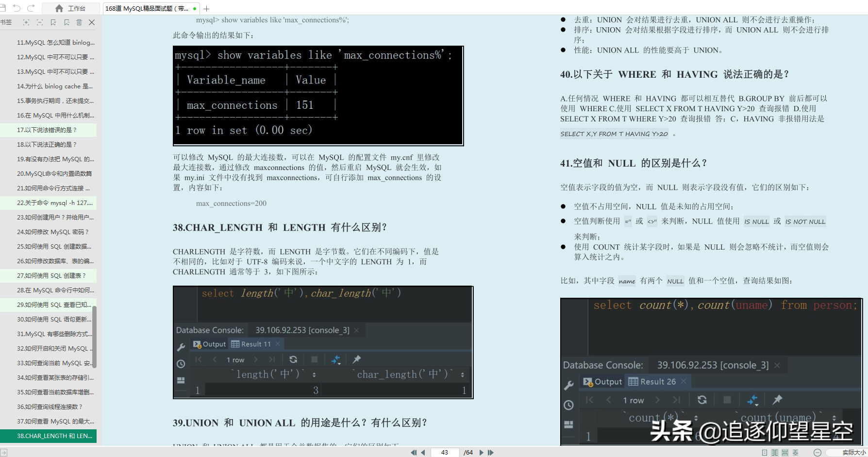Select bookmark 17.以下说法错误的是？
Screen dimensions: 868x457
coord(49,130)
